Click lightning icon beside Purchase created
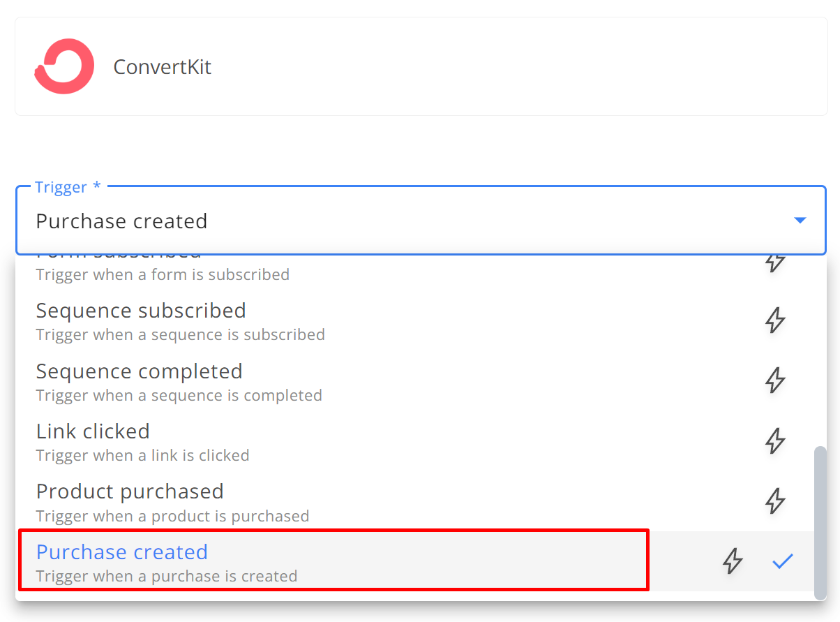The width and height of the screenshot is (840, 622). [732, 561]
